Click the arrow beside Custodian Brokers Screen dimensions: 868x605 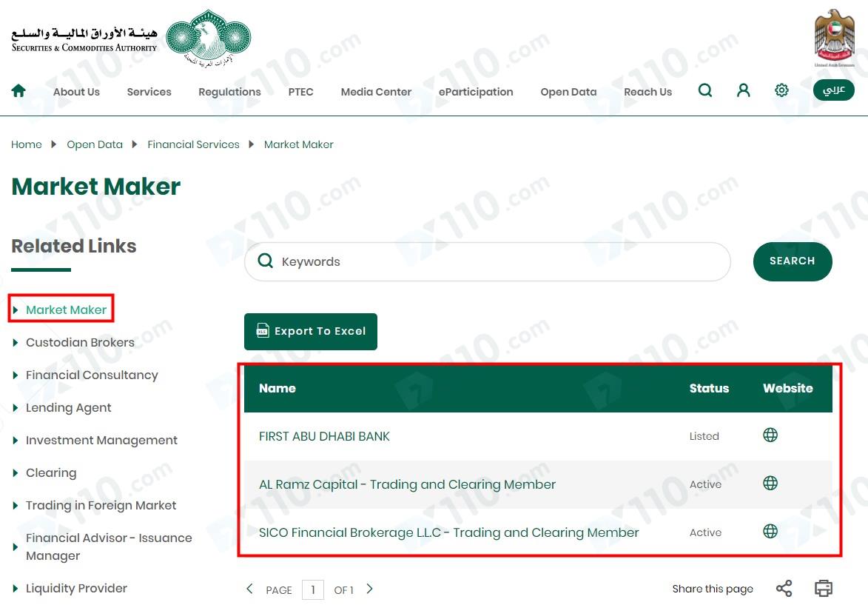pos(16,342)
